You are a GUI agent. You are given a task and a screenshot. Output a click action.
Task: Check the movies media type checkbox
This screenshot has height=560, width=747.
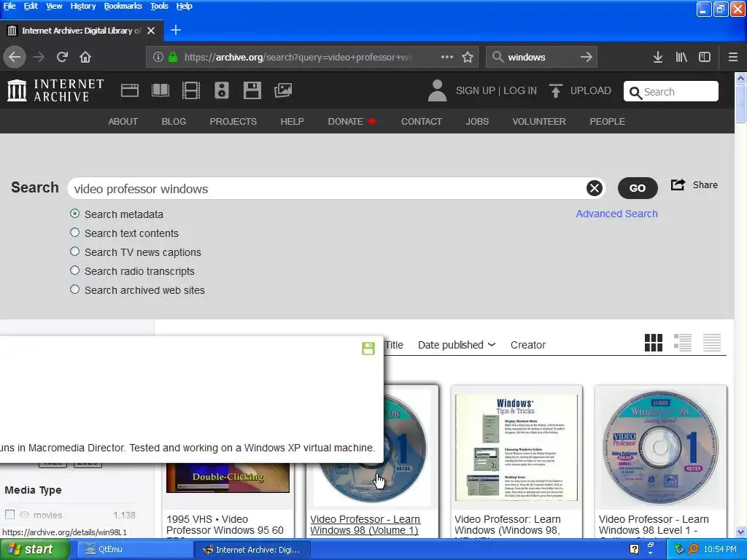pos(9,514)
